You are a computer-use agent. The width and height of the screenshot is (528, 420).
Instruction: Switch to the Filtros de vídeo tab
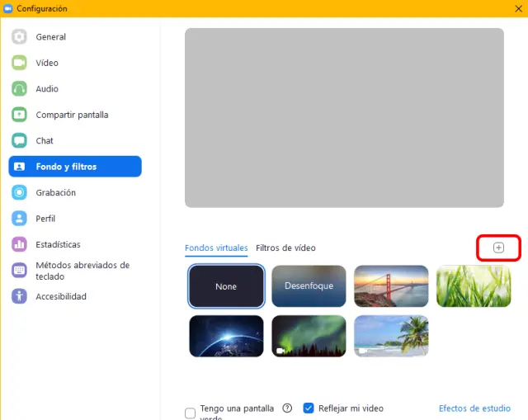[285, 248]
